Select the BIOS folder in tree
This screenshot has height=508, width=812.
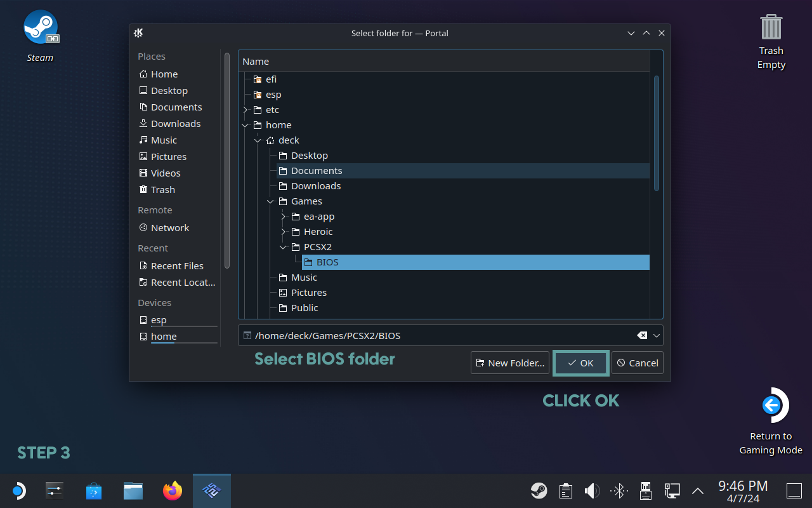pyautogui.click(x=327, y=262)
